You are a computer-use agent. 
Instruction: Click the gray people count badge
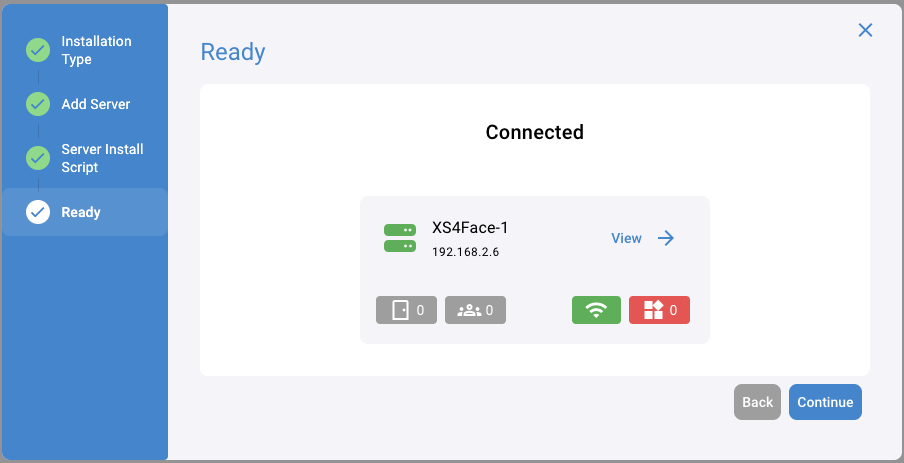tap(475, 310)
